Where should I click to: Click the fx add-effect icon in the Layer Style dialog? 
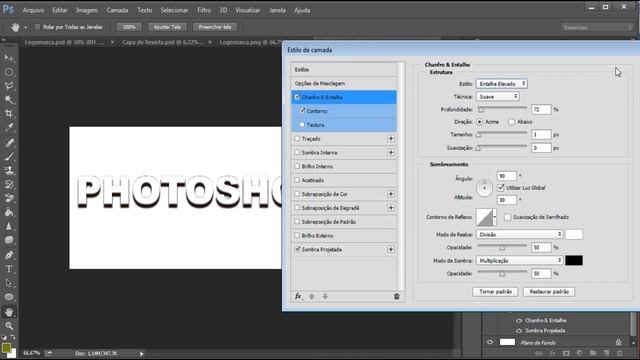click(x=298, y=296)
